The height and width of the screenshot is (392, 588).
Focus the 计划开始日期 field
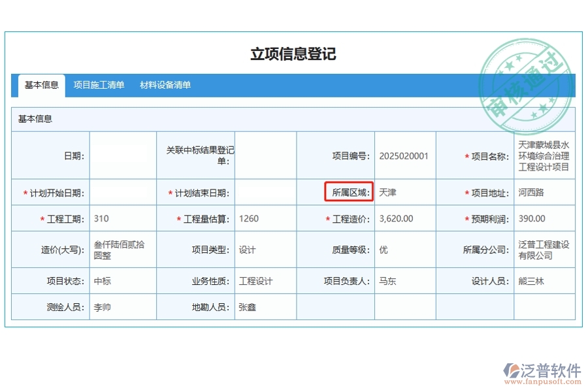[123, 193]
